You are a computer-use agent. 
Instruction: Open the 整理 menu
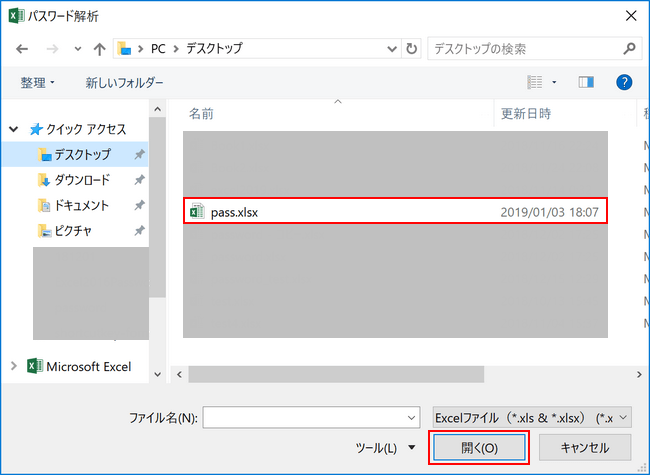pos(37,82)
